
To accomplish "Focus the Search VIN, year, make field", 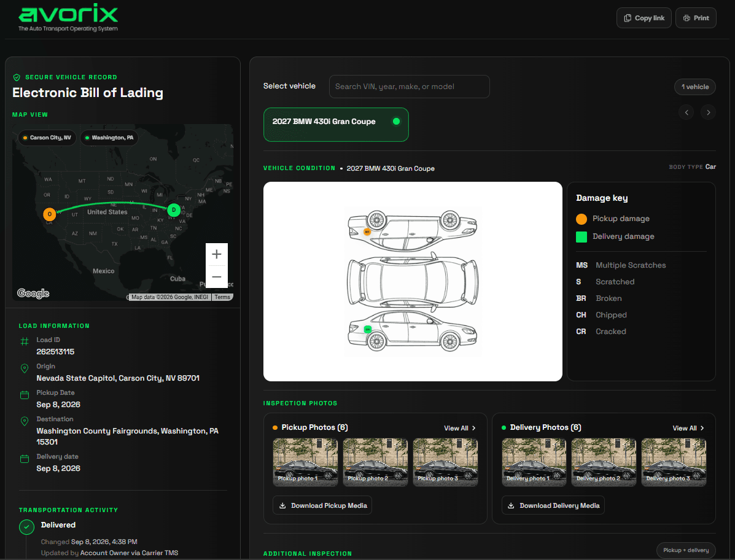I will [409, 87].
